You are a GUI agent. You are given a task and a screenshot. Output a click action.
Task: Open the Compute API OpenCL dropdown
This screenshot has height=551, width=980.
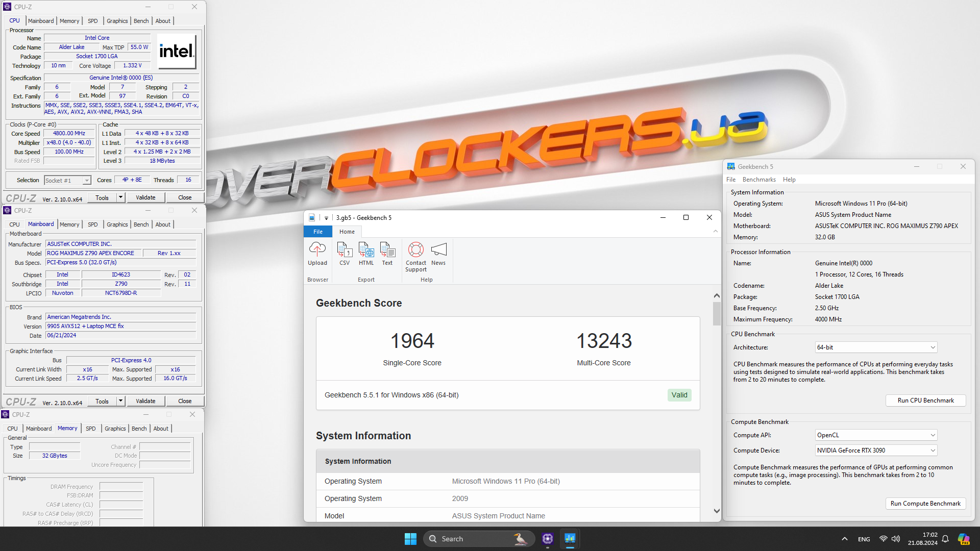click(x=876, y=435)
